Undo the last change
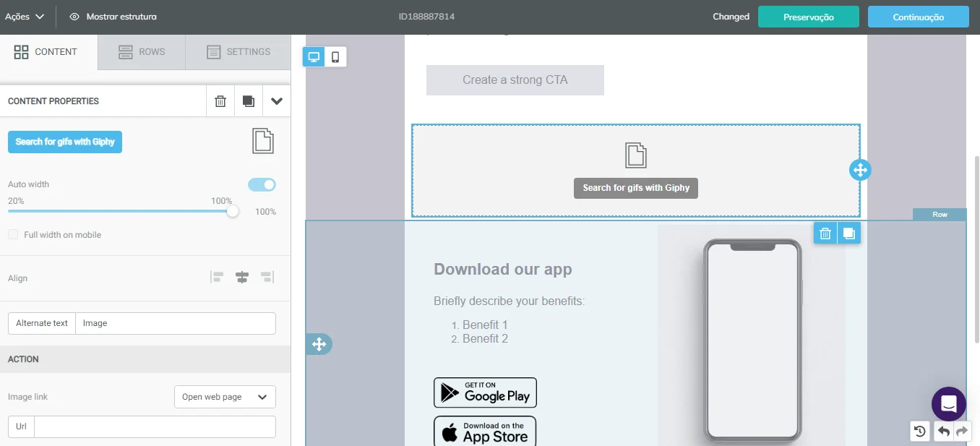 point(943,432)
